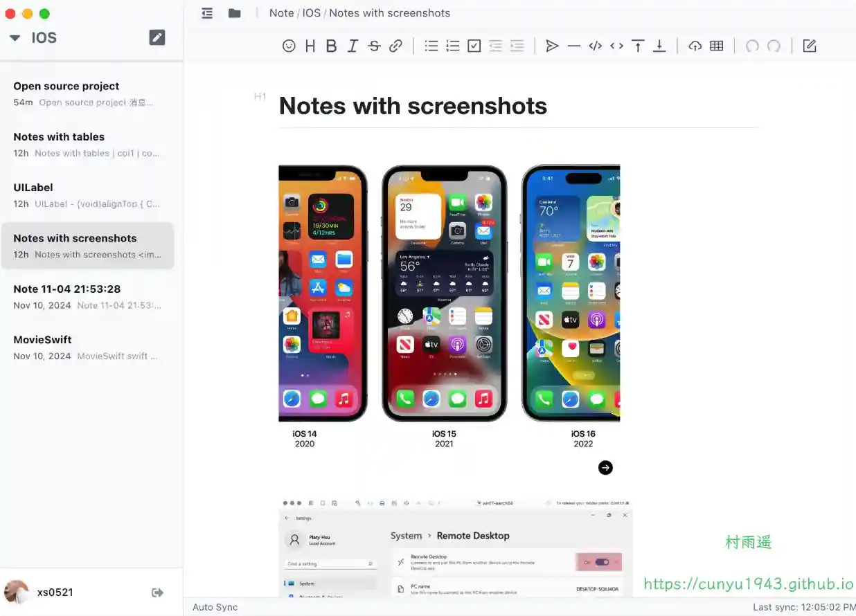
Task: Log out using the icon beside xs0521
Action: (x=157, y=592)
